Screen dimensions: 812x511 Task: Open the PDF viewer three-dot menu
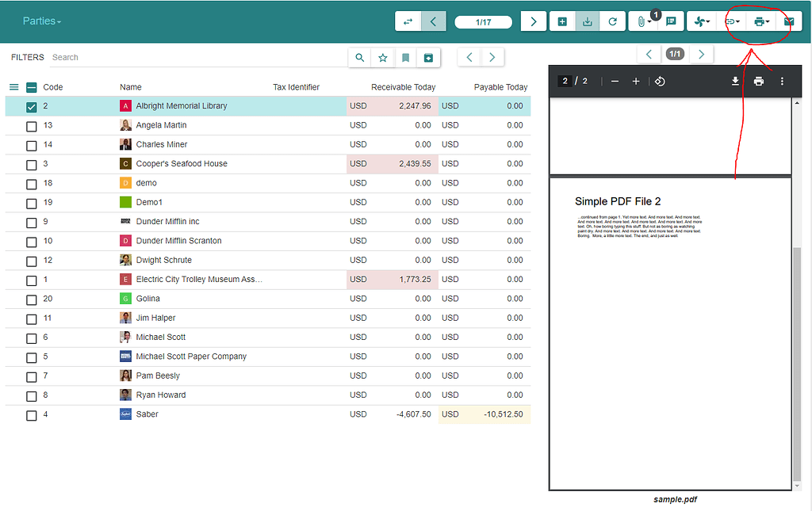pos(782,81)
